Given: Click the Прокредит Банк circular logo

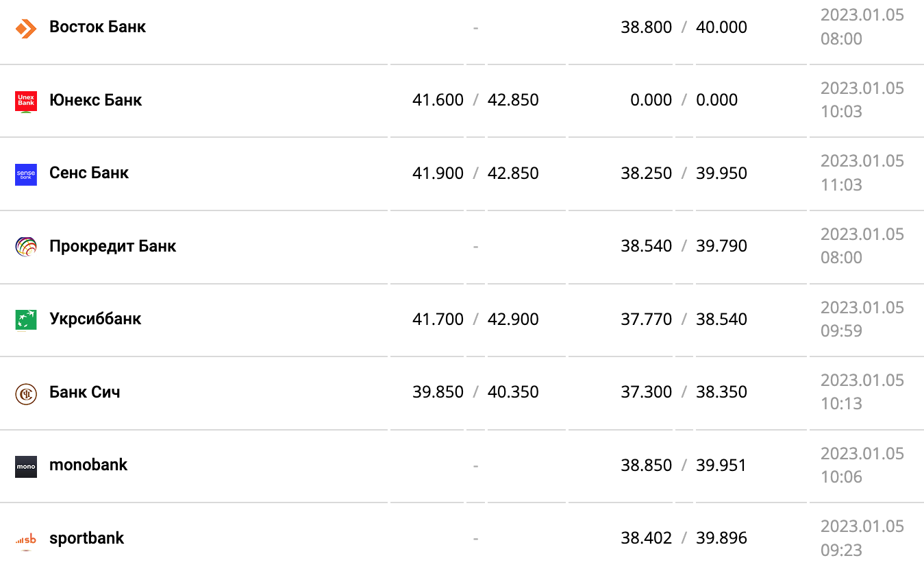Looking at the screenshot, I should pos(26,247).
